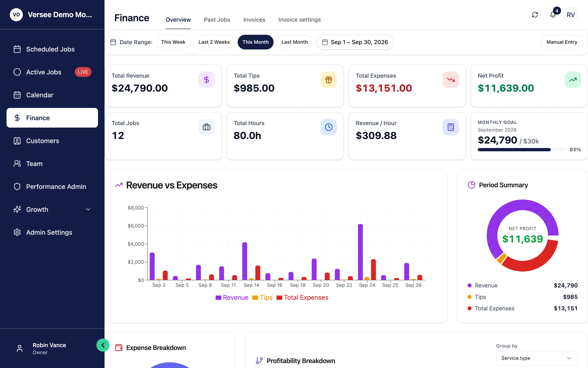This screenshot has width=588, height=368.
Task: Click the purple Revenue legend dot
Action: pos(469,285)
